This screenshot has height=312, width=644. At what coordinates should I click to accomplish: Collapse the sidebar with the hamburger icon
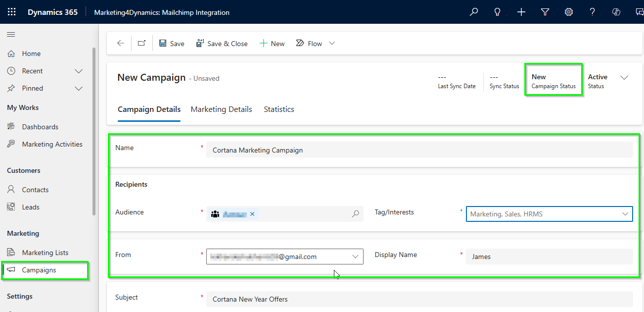[10, 34]
